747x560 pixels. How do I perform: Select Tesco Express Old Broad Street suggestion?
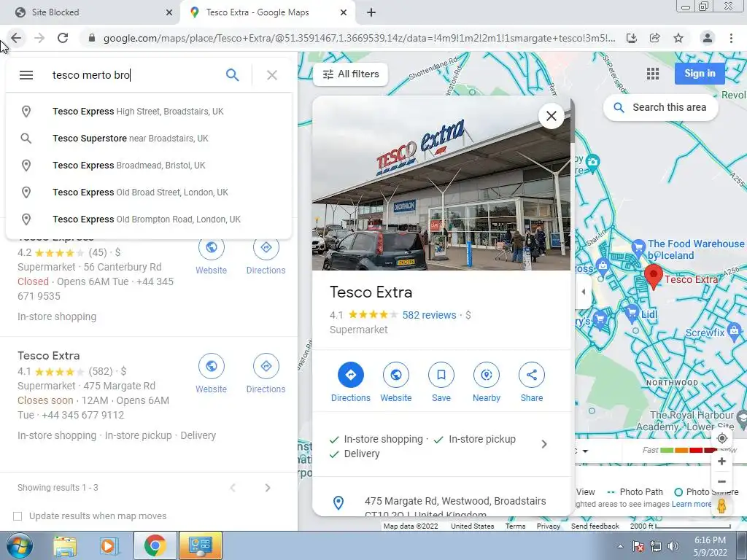click(149, 192)
